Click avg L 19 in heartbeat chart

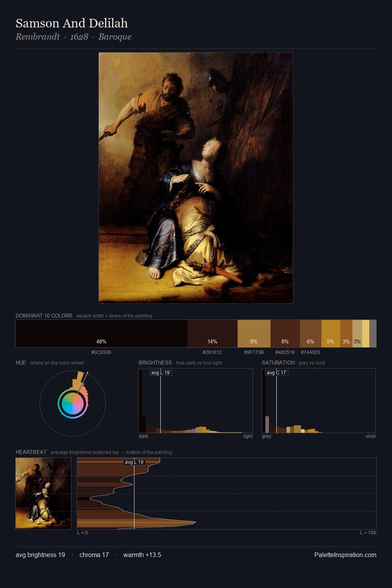coord(134,462)
